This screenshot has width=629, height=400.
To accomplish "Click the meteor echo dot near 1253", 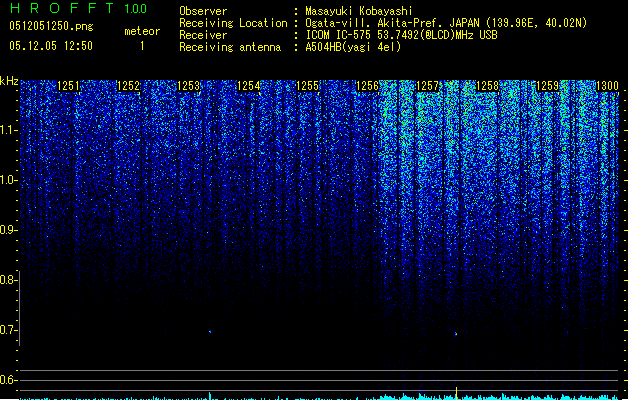I will coord(210,332).
